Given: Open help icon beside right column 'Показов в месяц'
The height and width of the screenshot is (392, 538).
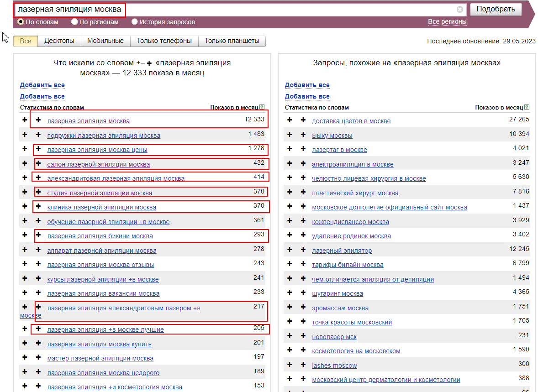Looking at the screenshot, I should click(x=527, y=107).
